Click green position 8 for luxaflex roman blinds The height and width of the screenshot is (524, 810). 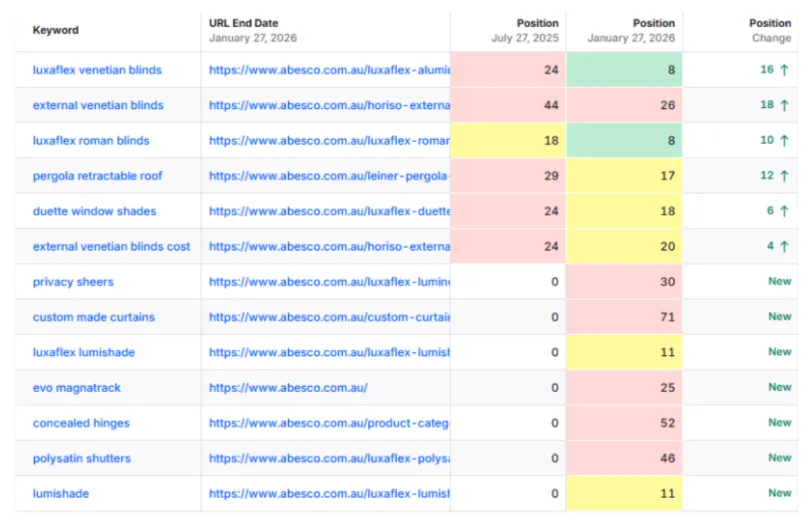(624, 141)
